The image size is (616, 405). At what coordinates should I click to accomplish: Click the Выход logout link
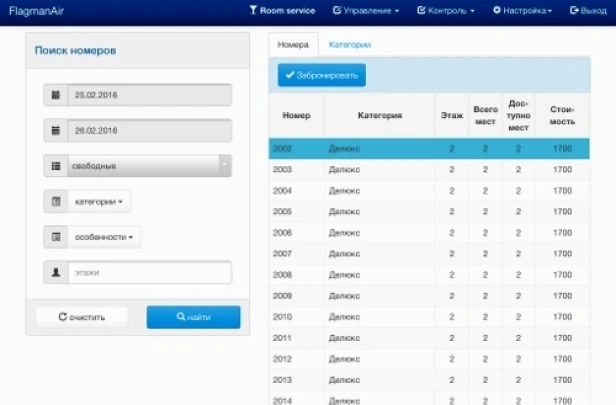[588, 11]
